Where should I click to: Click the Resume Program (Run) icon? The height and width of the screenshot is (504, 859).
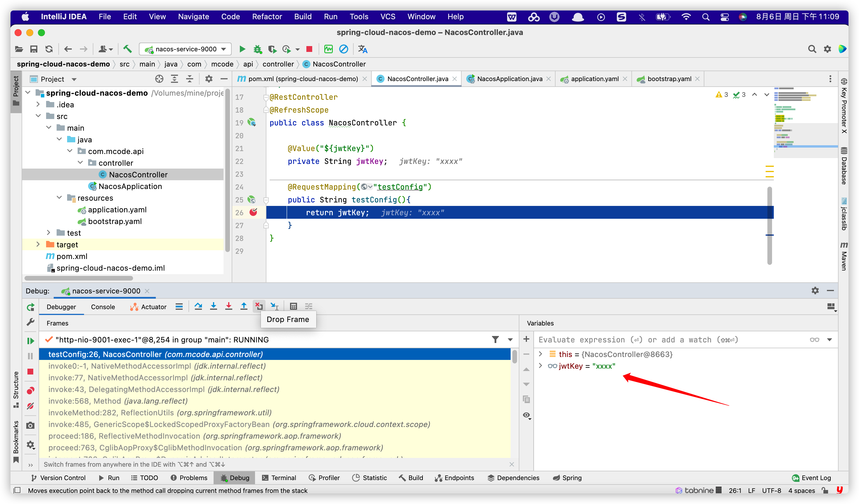tap(31, 339)
